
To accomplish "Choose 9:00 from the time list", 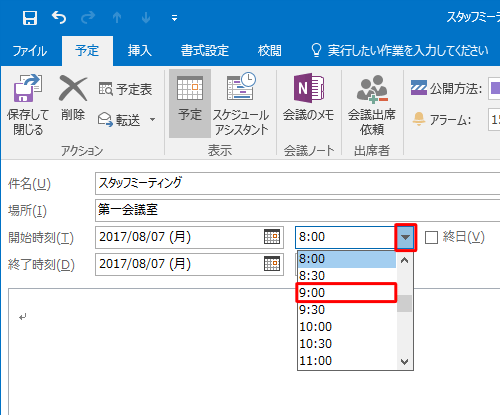I will click(347, 293).
